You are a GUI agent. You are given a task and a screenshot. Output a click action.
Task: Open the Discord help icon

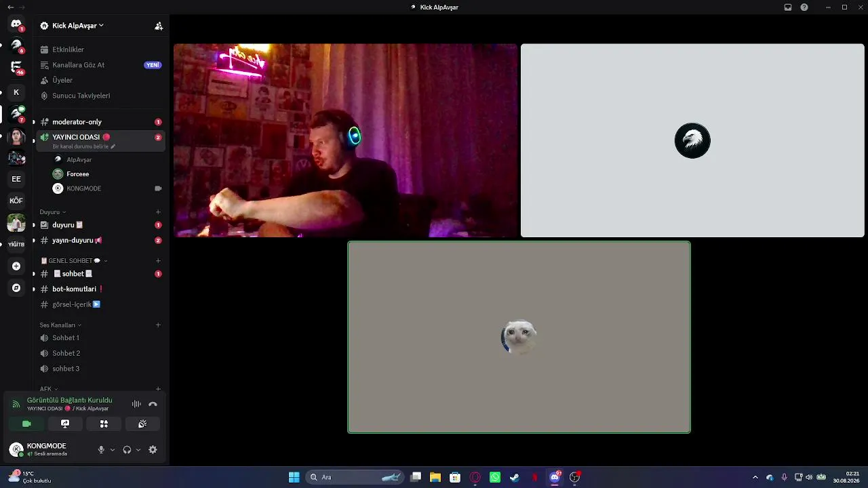click(804, 7)
